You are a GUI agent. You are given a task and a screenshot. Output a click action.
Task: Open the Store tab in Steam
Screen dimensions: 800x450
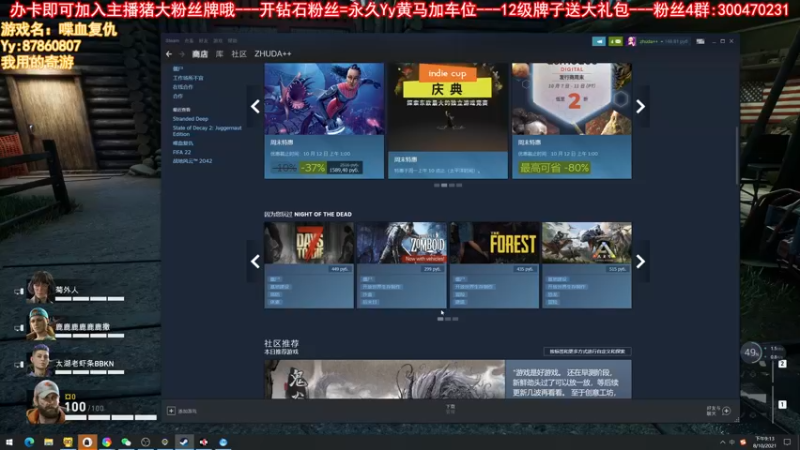[200, 54]
